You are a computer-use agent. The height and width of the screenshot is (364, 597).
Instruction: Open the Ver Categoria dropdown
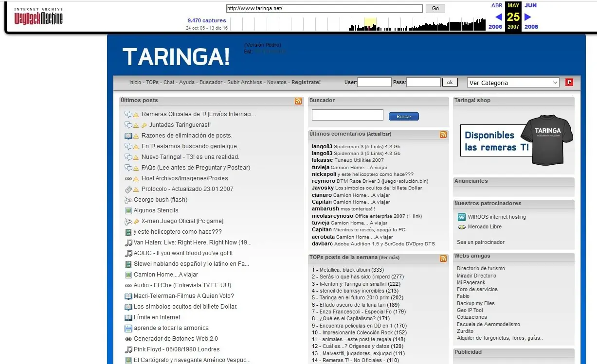pyautogui.click(x=513, y=83)
